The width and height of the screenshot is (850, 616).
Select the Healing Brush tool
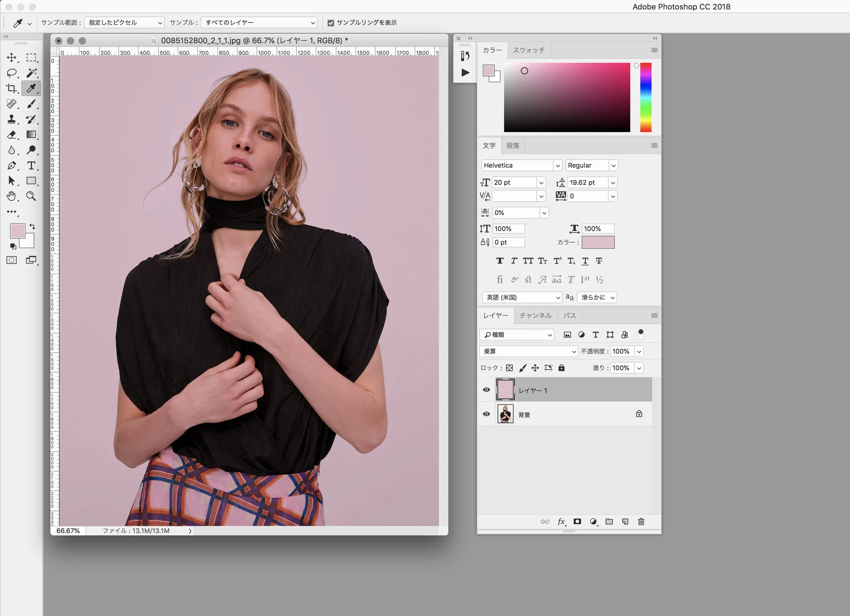[x=12, y=104]
